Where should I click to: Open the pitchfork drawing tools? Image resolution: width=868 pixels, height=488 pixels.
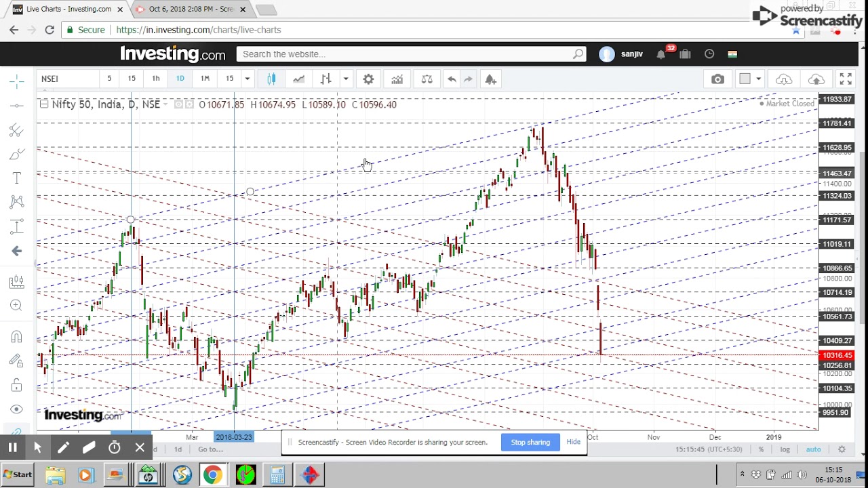pos(17,130)
